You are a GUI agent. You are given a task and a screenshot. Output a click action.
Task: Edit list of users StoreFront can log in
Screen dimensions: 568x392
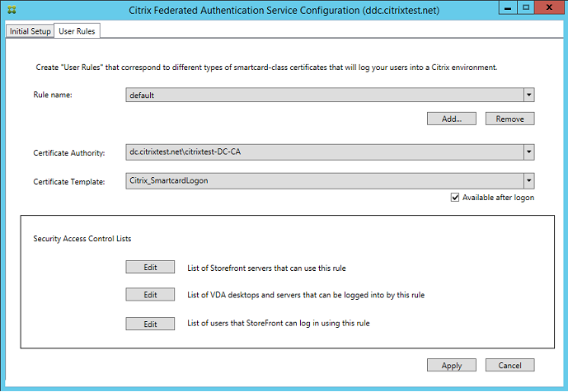150,324
